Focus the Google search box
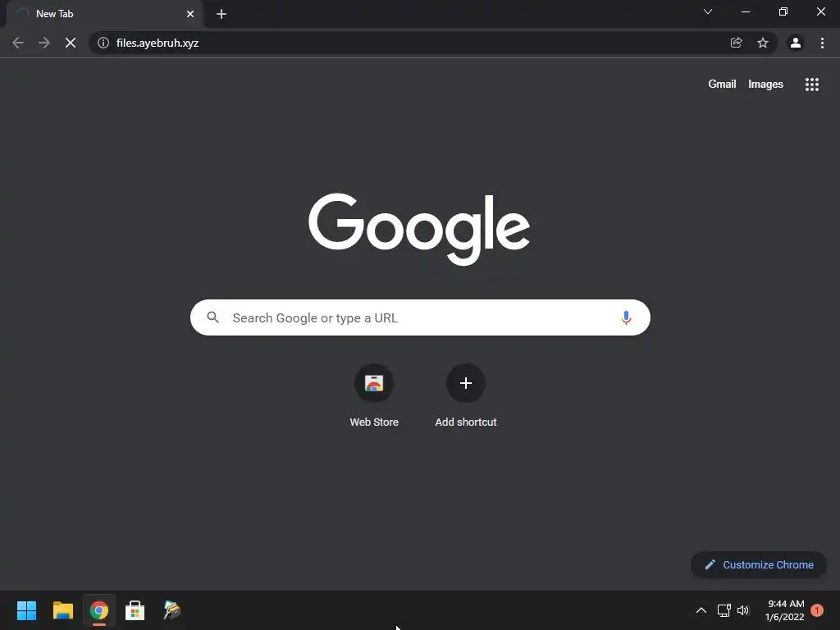The width and height of the screenshot is (840, 630). 420,317
